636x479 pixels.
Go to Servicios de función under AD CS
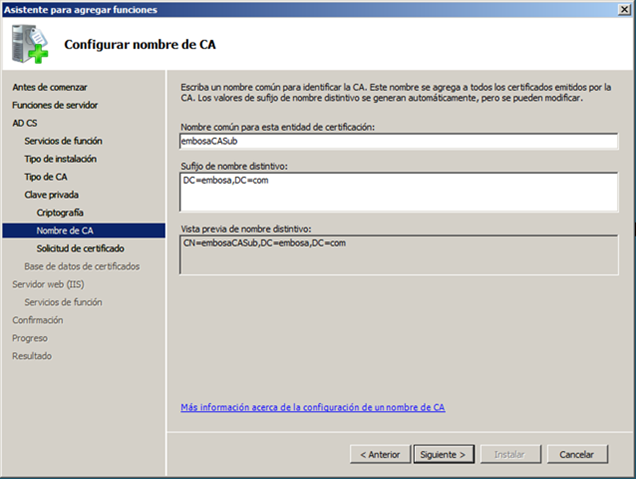(63, 141)
